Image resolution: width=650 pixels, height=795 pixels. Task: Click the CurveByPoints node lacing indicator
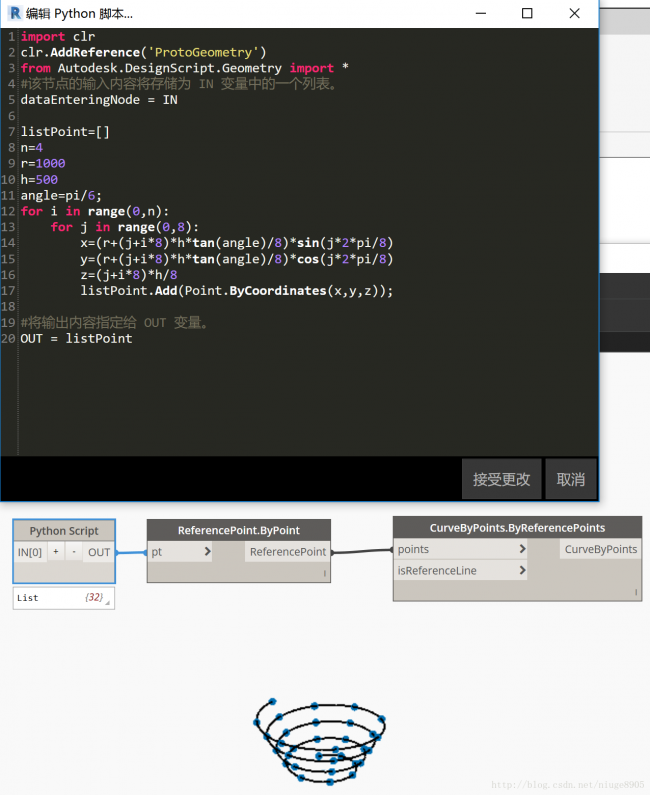(635, 592)
